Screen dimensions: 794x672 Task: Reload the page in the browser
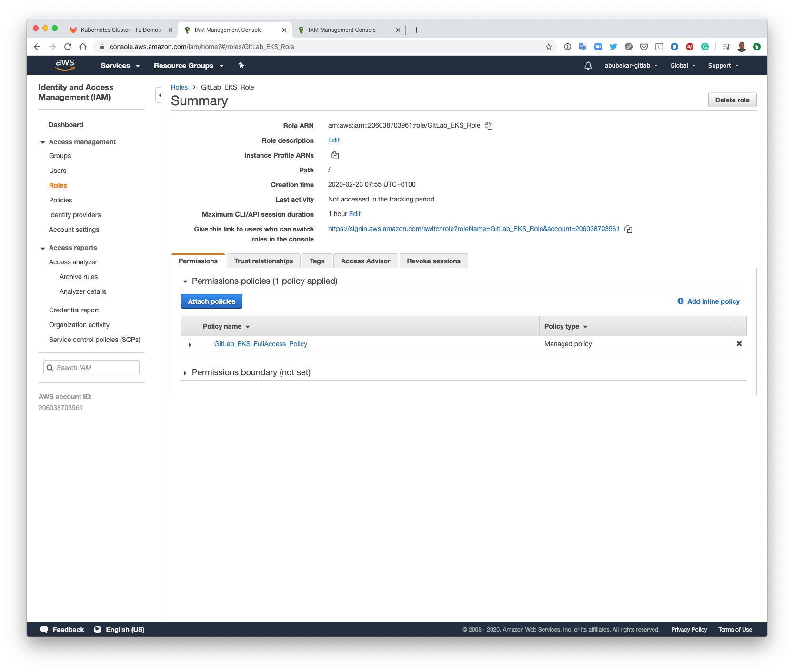point(68,47)
